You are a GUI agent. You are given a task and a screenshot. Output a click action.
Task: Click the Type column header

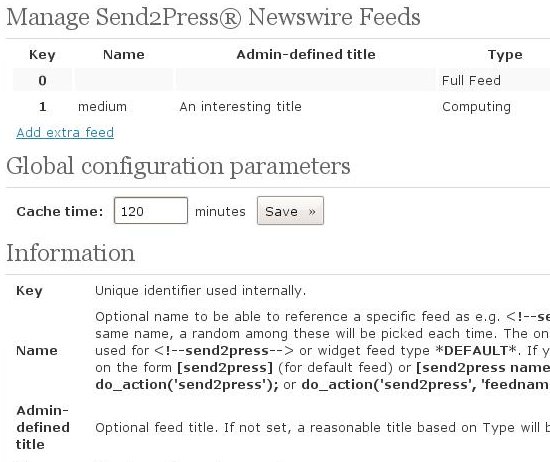click(x=505, y=55)
